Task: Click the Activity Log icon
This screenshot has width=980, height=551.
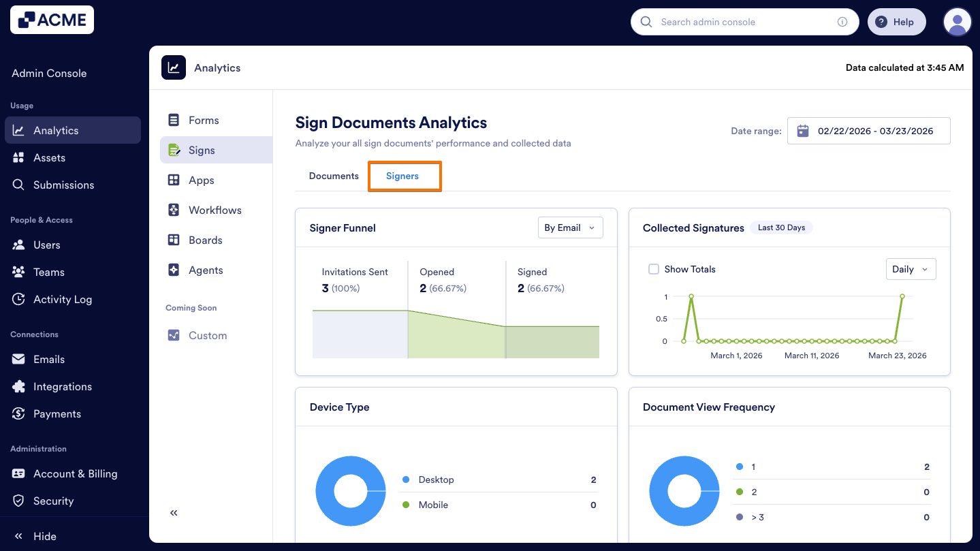Action: point(18,299)
